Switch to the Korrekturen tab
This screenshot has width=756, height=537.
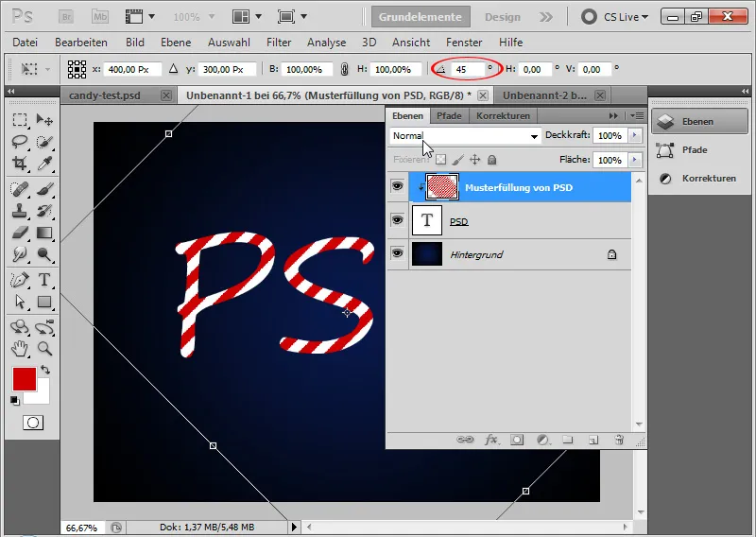(x=503, y=115)
